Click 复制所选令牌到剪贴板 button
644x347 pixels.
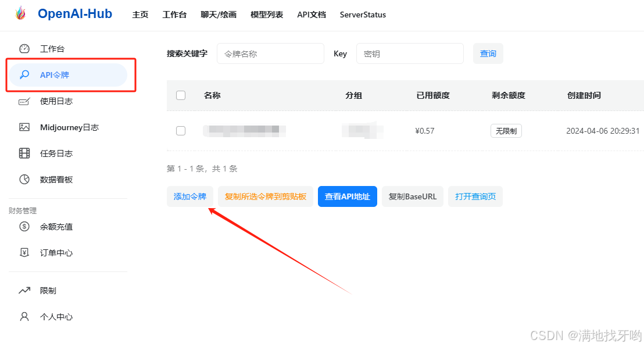click(x=265, y=196)
